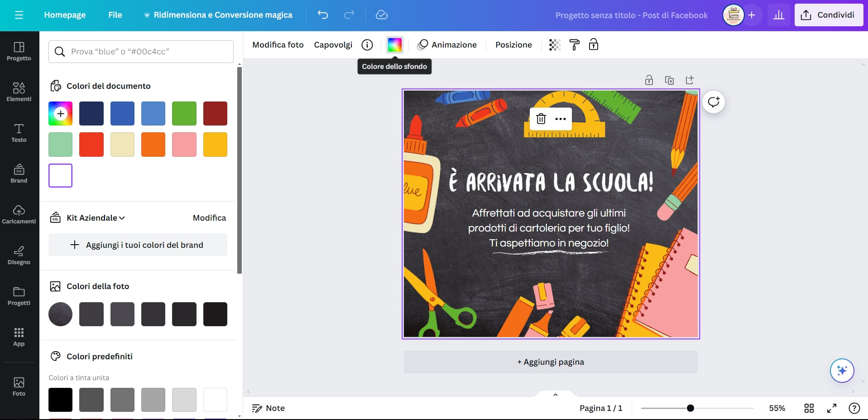
Task: Click the cloud save status icon
Action: point(382,15)
